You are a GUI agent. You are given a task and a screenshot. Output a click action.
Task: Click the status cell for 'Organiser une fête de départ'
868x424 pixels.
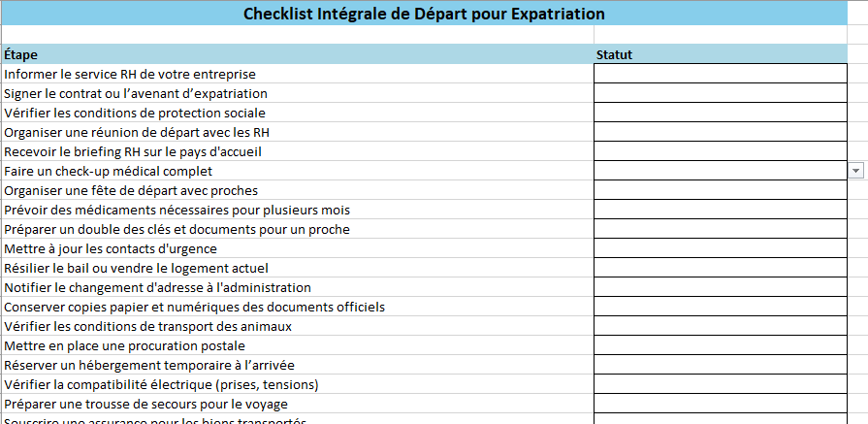tap(720, 190)
